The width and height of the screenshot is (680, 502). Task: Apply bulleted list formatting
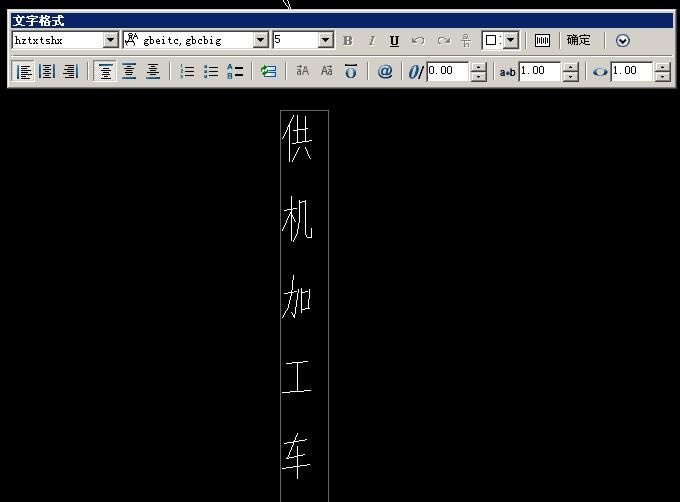pos(211,71)
